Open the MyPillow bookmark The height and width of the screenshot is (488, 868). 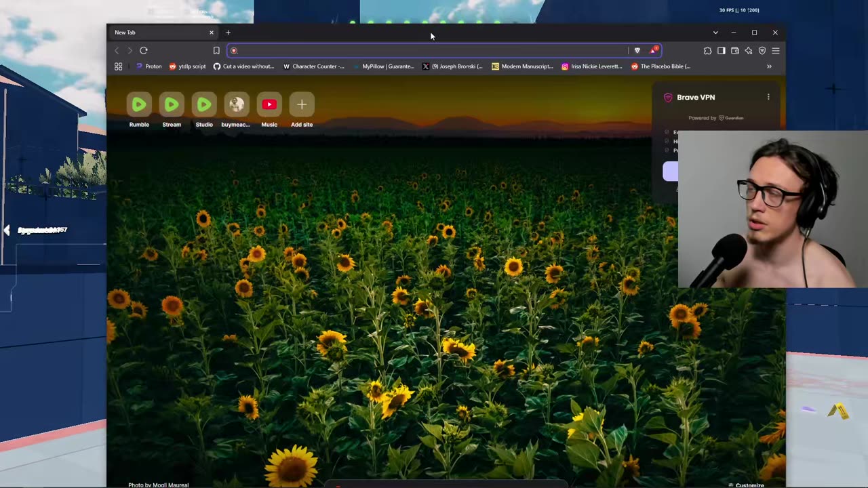(x=383, y=66)
